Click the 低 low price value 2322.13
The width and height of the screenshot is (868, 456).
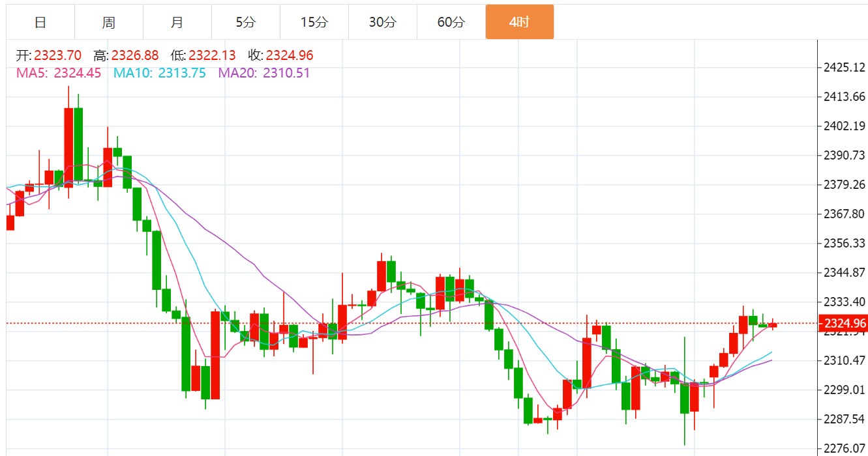pyautogui.click(x=213, y=55)
